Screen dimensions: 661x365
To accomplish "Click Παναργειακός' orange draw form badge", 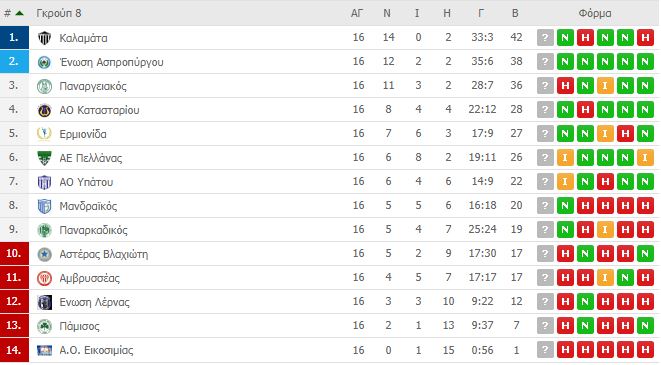I will pyautogui.click(x=605, y=86).
